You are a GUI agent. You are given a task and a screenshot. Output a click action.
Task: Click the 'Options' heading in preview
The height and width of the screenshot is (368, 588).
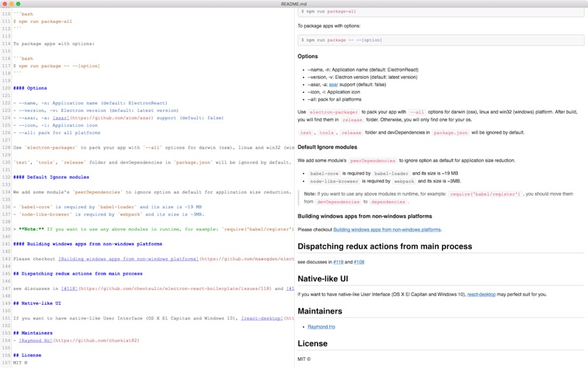[x=307, y=57]
